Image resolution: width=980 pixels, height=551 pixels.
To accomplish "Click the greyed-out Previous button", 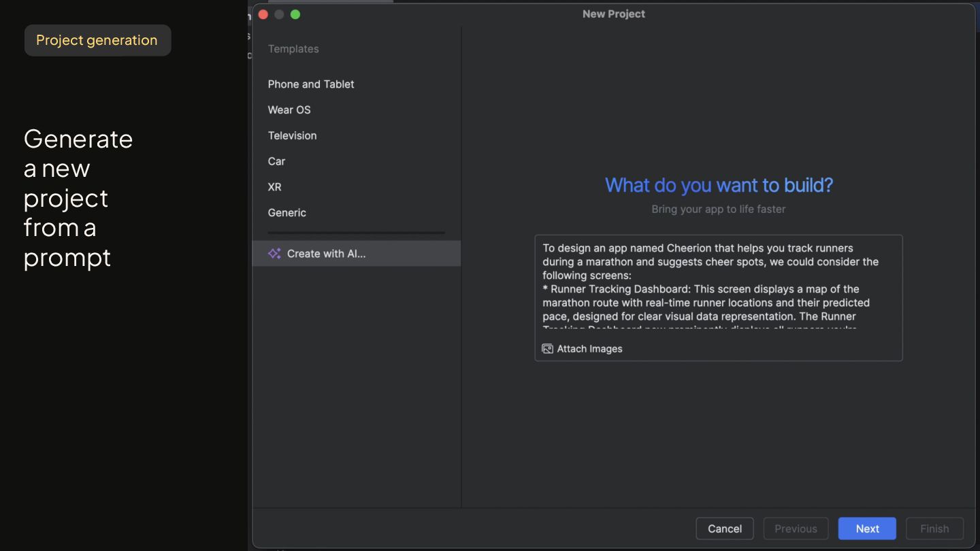I will pos(796,529).
